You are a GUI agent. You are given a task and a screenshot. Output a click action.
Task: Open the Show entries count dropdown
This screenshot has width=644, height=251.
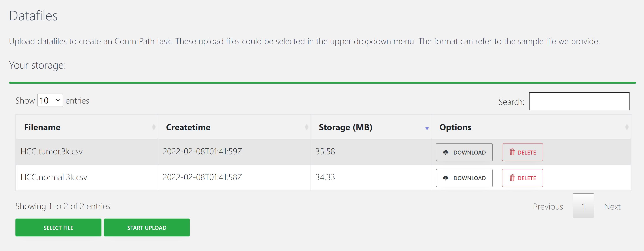50,100
